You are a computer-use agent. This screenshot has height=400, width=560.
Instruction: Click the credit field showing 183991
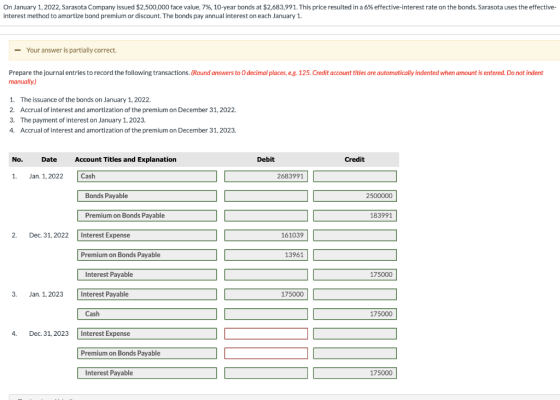[x=355, y=216]
